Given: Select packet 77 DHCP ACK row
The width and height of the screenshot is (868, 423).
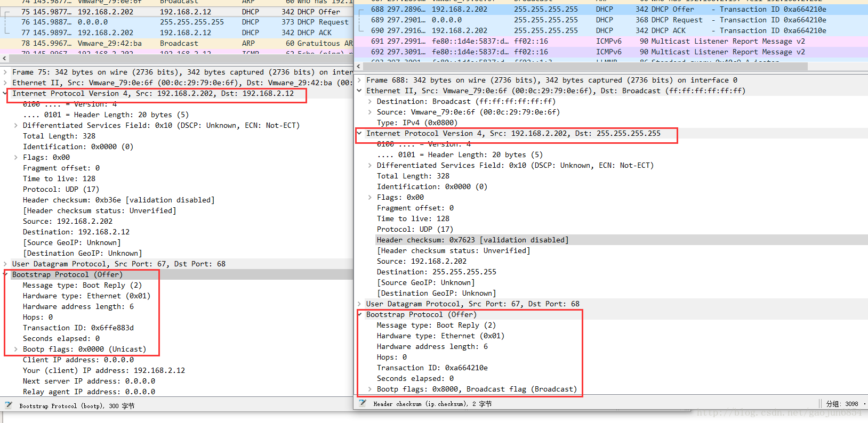Looking at the screenshot, I should click(176, 32).
